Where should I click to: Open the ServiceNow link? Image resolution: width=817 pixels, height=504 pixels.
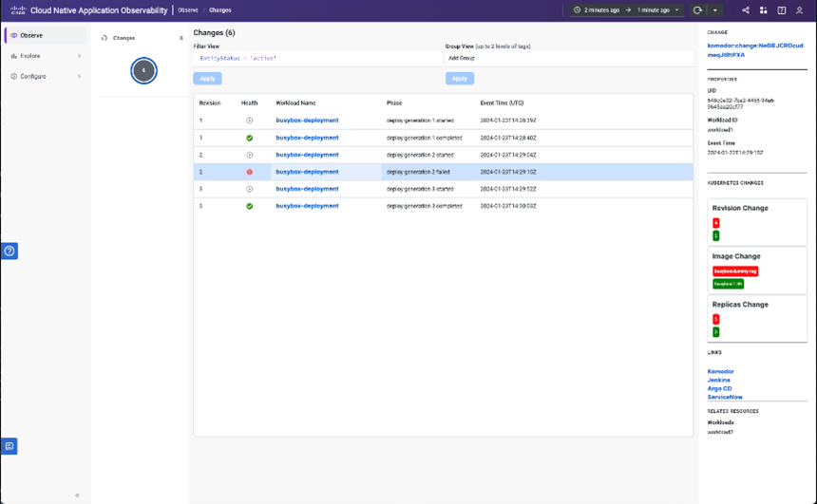725,397
